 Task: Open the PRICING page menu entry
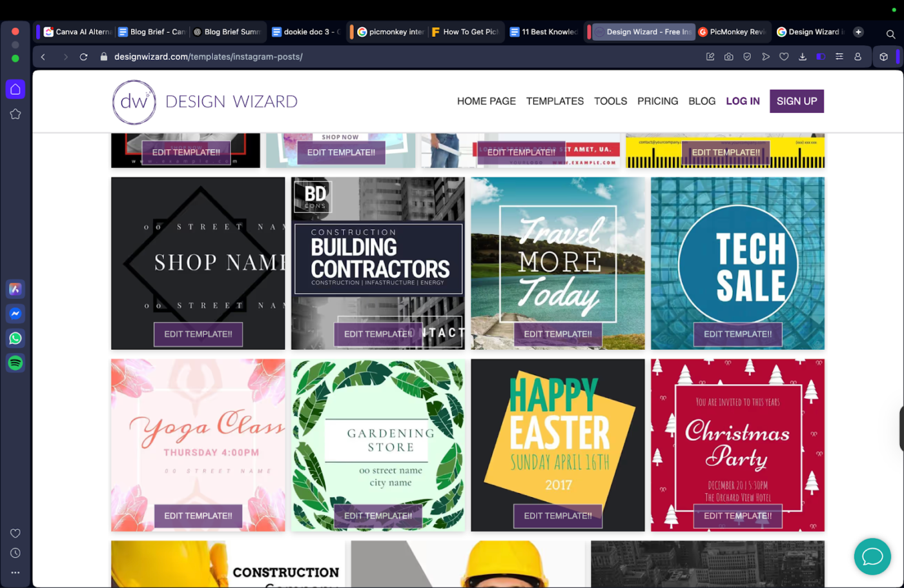[x=657, y=101]
